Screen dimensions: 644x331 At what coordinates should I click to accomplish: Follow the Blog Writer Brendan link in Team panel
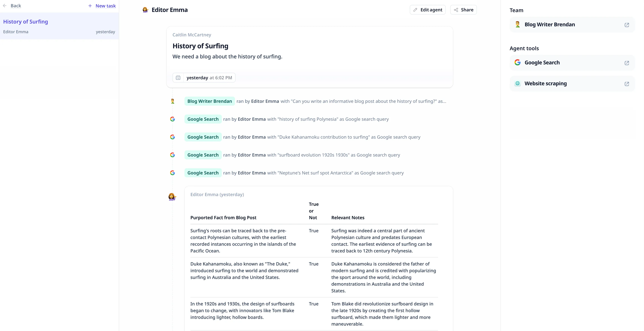[x=549, y=24]
